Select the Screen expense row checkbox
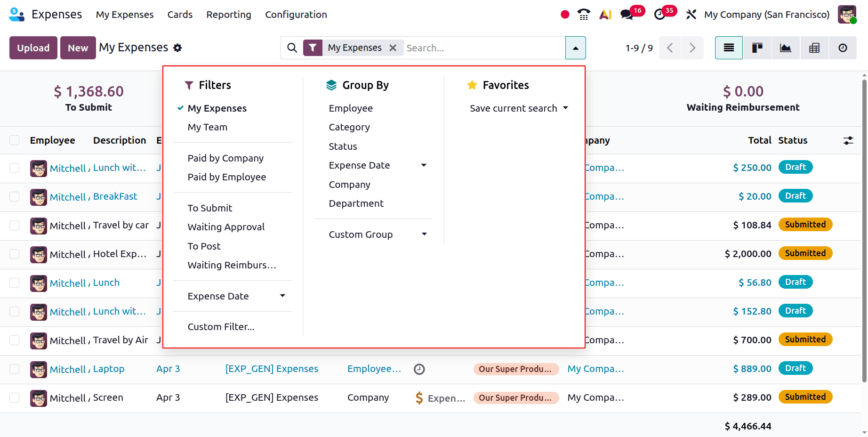 click(15, 398)
